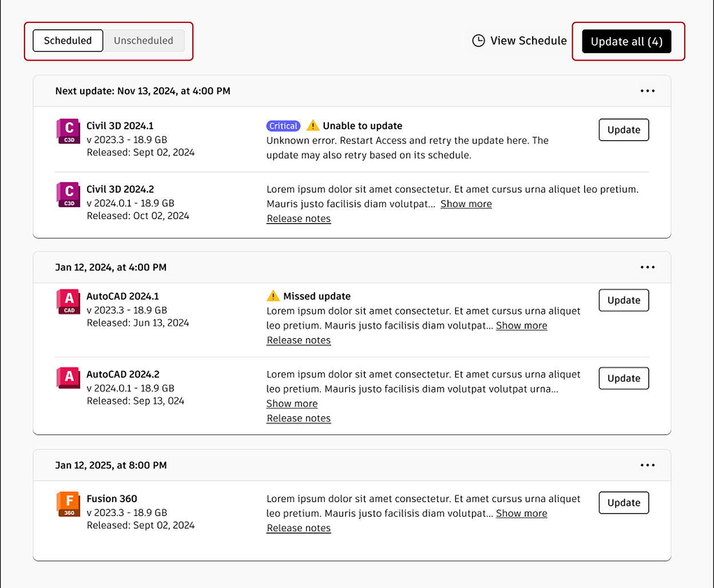Screen dimensions: 714x588
Task: Click the Civil 3D 2024.1 product icon
Action: (68, 131)
